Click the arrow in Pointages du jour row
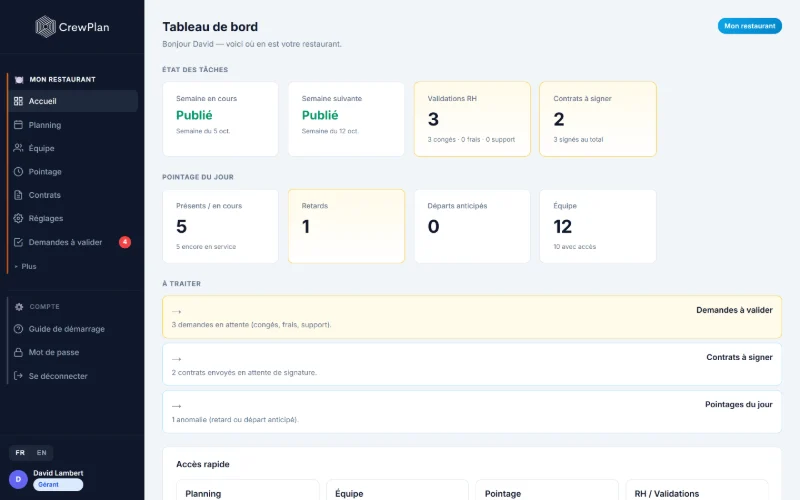 [177, 406]
